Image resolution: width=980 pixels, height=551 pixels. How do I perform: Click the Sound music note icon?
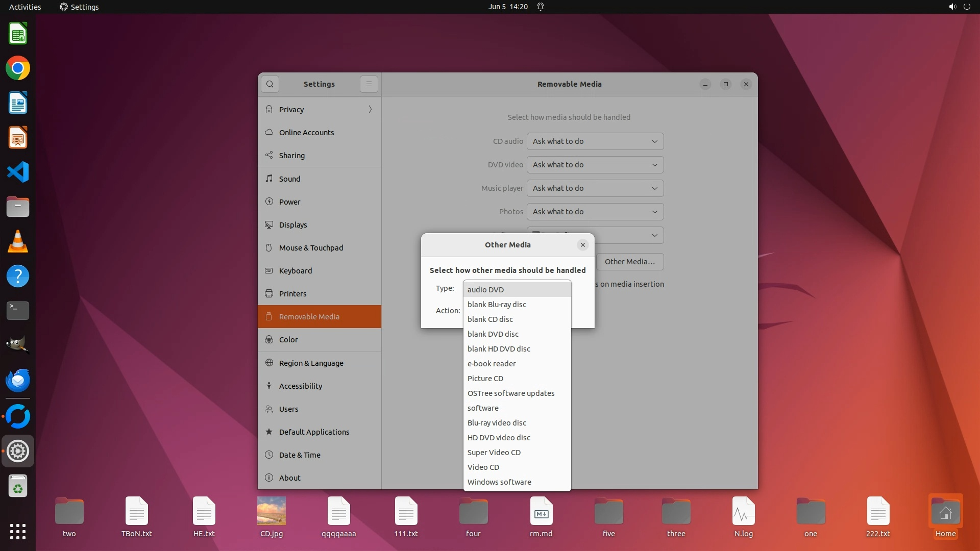(x=269, y=179)
